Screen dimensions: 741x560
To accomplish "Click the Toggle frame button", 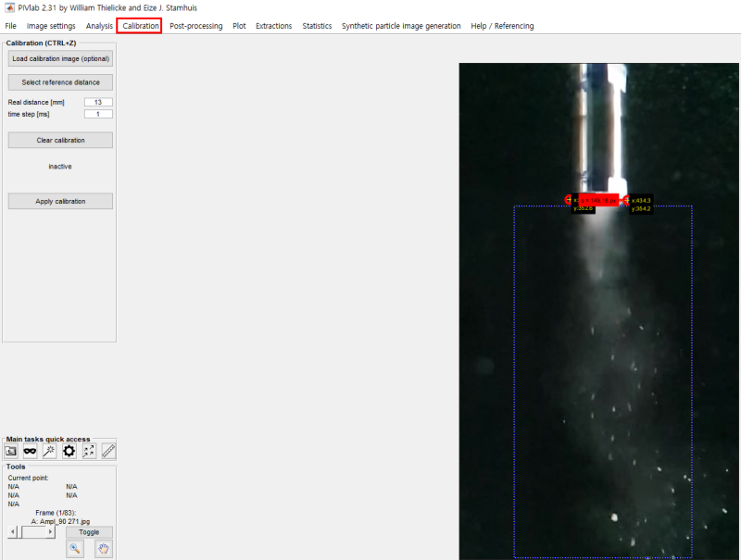I will 89,532.
